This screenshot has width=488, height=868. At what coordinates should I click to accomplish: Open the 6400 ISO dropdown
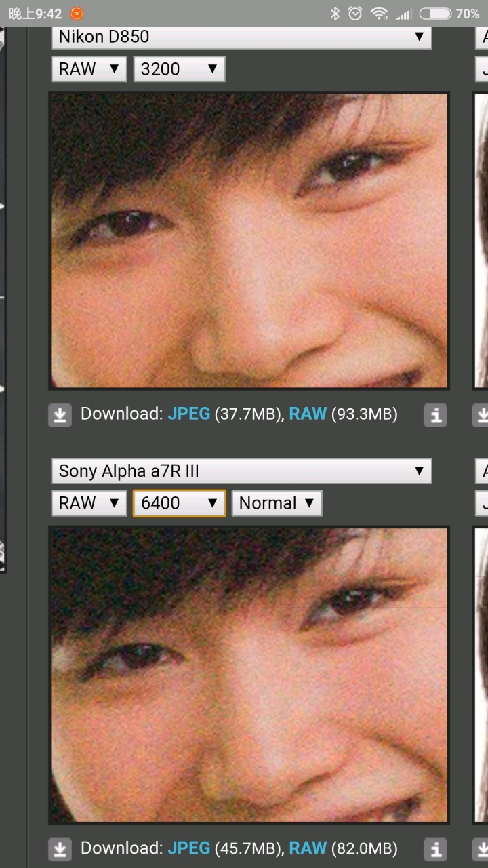[x=179, y=503]
